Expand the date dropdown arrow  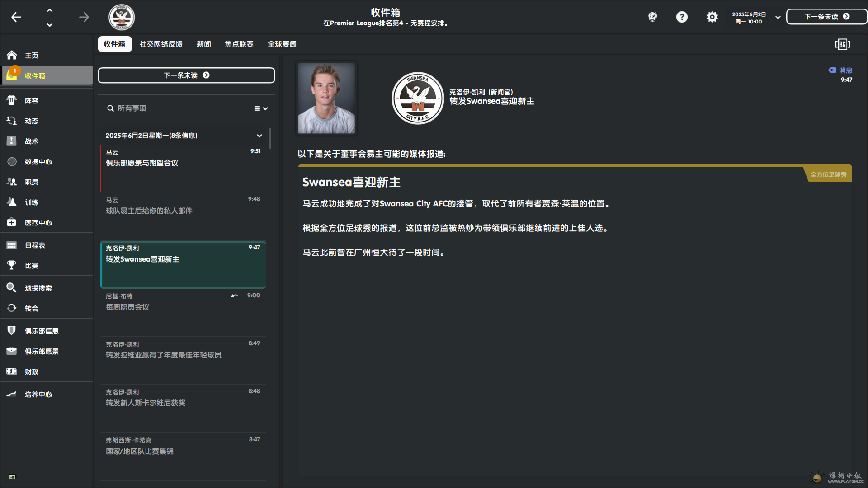[x=778, y=18]
